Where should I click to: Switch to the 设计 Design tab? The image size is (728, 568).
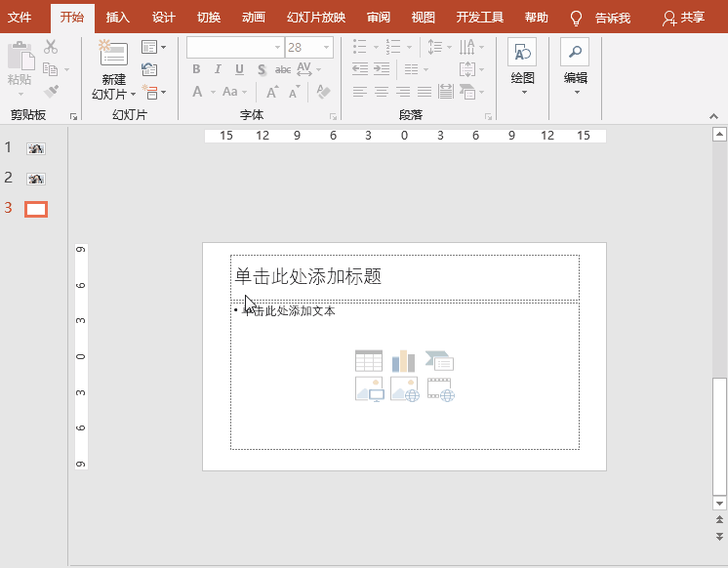click(163, 18)
